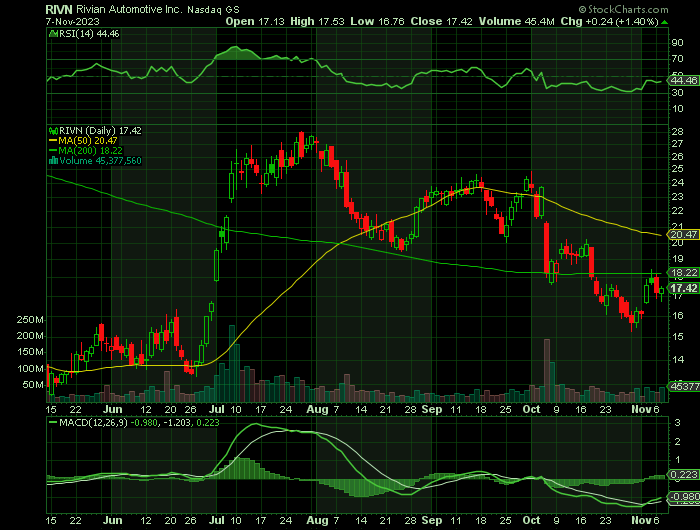Select the Volume 45,377,560 legend text

pos(100,161)
